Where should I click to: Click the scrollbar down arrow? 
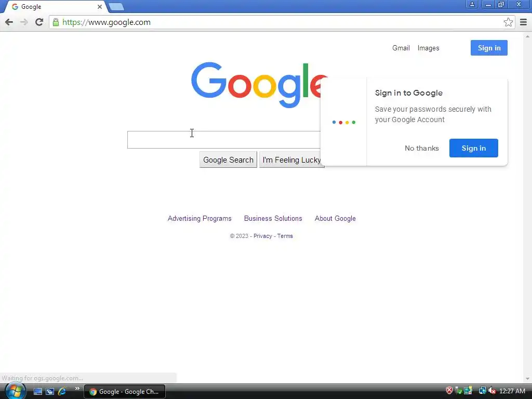click(527, 379)
